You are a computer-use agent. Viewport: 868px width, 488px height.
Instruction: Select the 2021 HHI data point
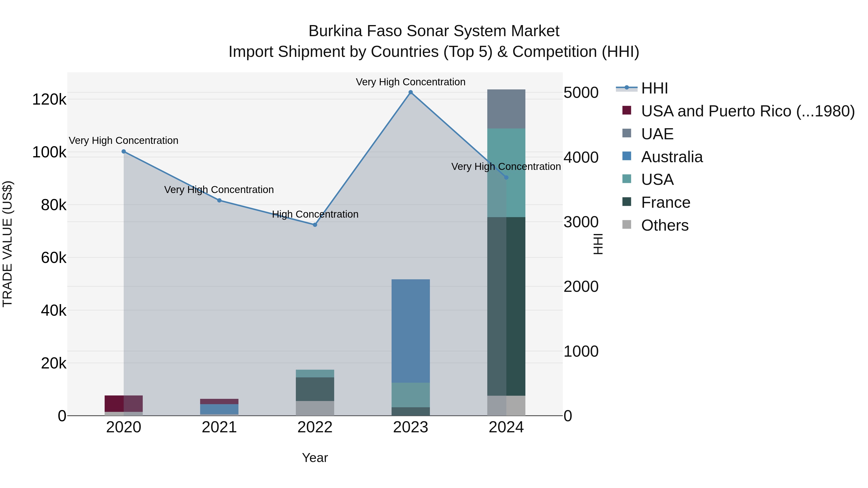[x=219, y=201]
